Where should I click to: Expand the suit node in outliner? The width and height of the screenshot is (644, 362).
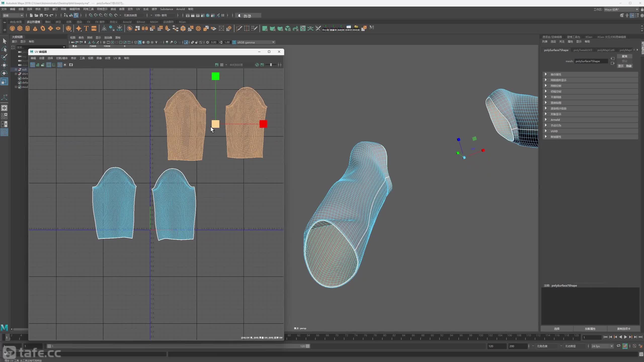pos(16,69)
